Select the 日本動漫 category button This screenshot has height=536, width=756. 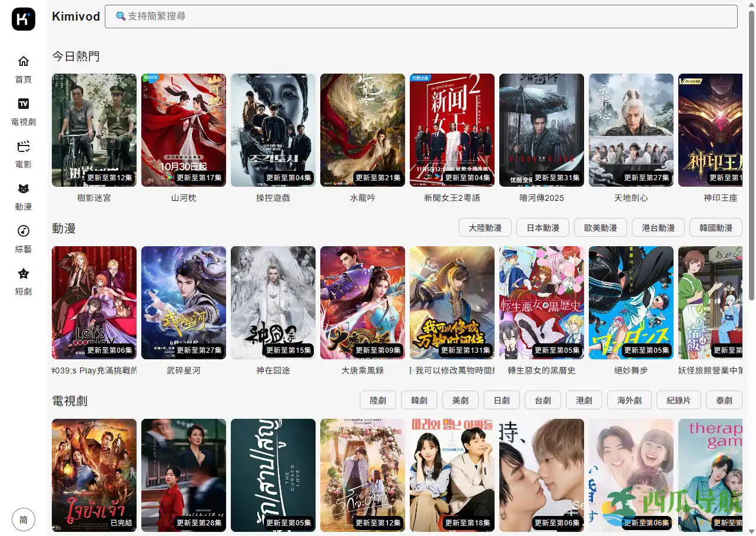(543, 228)
